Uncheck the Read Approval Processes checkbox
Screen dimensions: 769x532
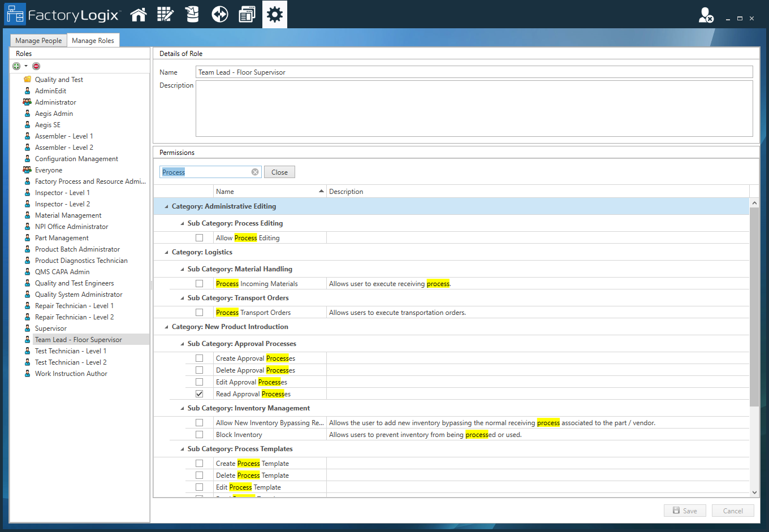[199, 393]
